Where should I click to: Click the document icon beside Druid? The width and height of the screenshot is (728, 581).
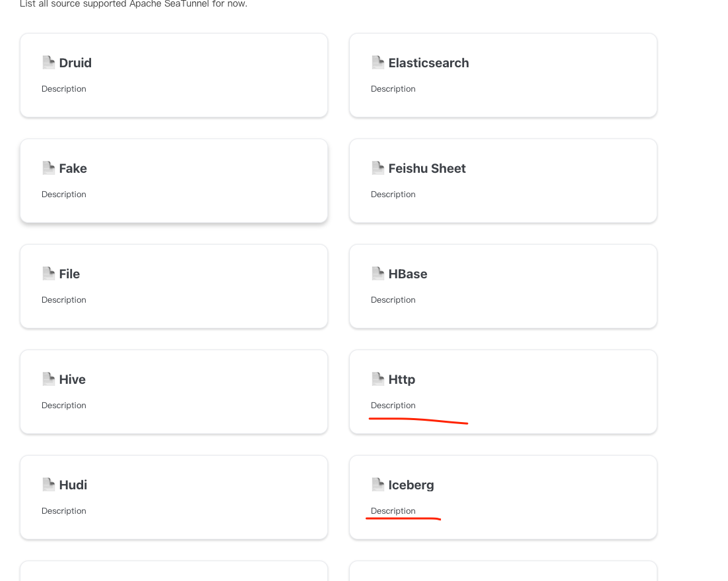[48, 62]
